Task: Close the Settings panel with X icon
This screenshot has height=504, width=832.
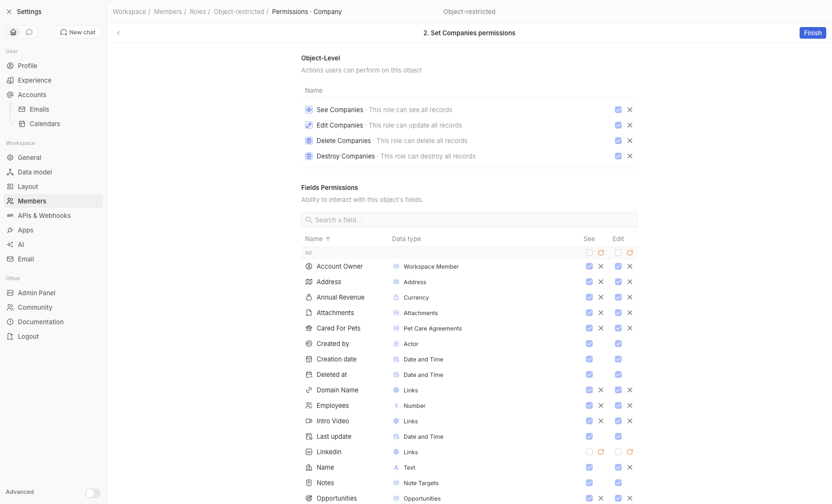Action: pyautogui.click(x=9, y=12)
